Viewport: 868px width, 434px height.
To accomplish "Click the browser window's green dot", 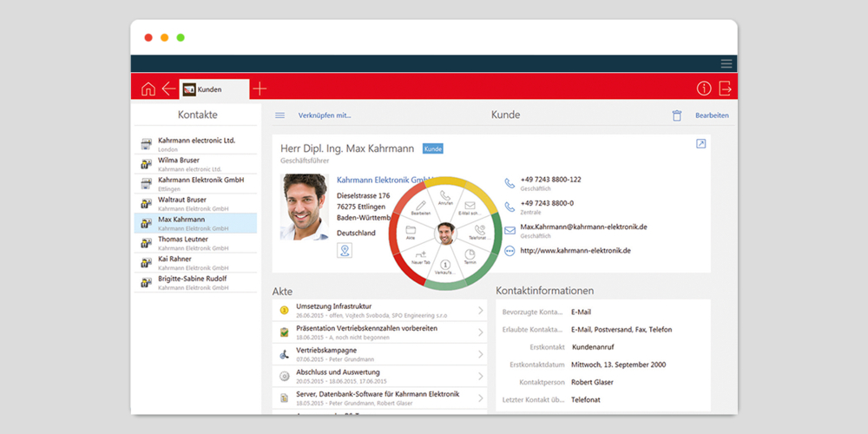I will tap(181, 37).
